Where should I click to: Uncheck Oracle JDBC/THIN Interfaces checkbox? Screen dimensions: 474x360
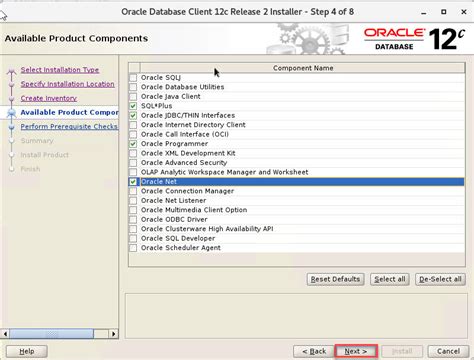[x=133, y=115]
